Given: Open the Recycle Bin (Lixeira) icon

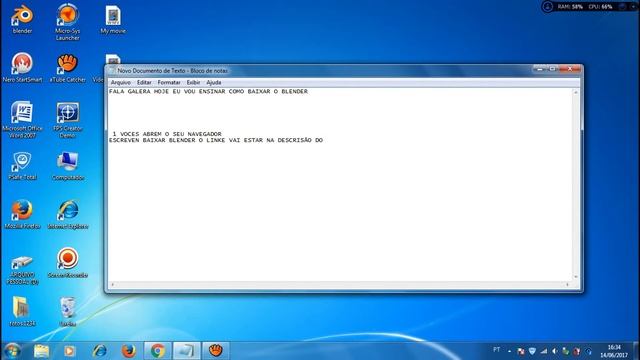Looking at the screenshot, I should point(68,311).
